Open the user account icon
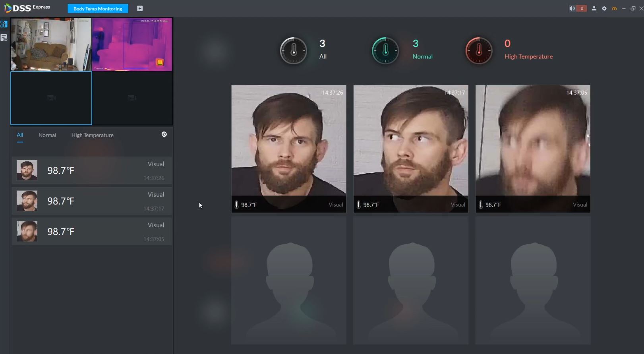 [x=594, y=8]
